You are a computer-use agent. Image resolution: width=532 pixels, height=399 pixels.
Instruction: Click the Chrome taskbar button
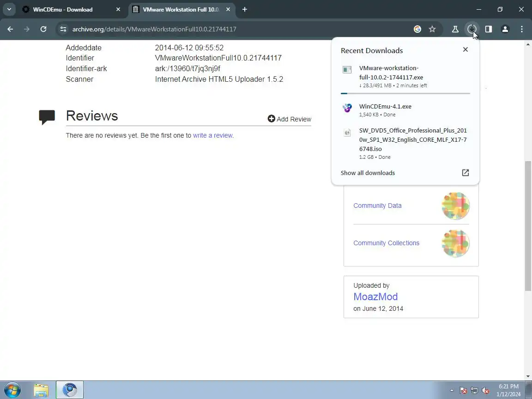click(x=70, y=390)
